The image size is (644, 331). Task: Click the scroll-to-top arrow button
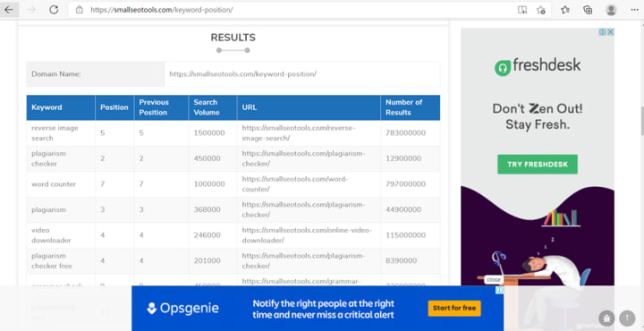tap(627, 318)
